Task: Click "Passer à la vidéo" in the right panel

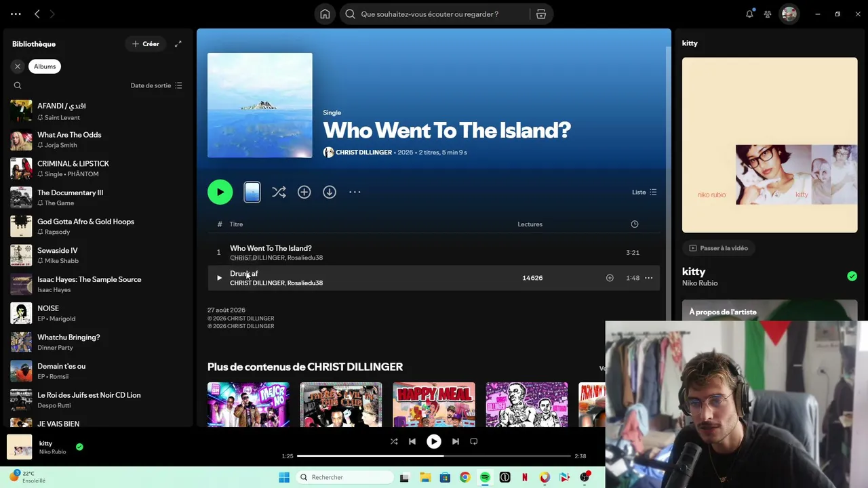Action: (718, 248)
